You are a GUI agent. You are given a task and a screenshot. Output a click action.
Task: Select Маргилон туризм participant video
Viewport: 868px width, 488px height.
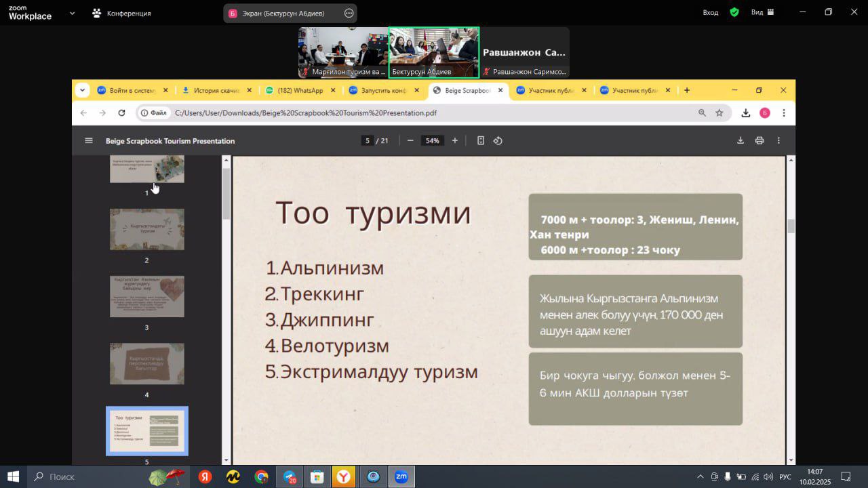coord(343,52)
